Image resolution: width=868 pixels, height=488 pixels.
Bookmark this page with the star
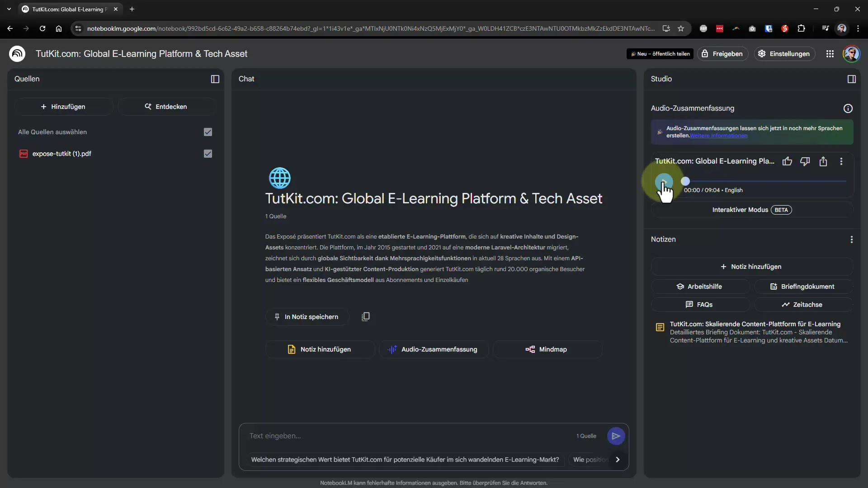[681, 28]
